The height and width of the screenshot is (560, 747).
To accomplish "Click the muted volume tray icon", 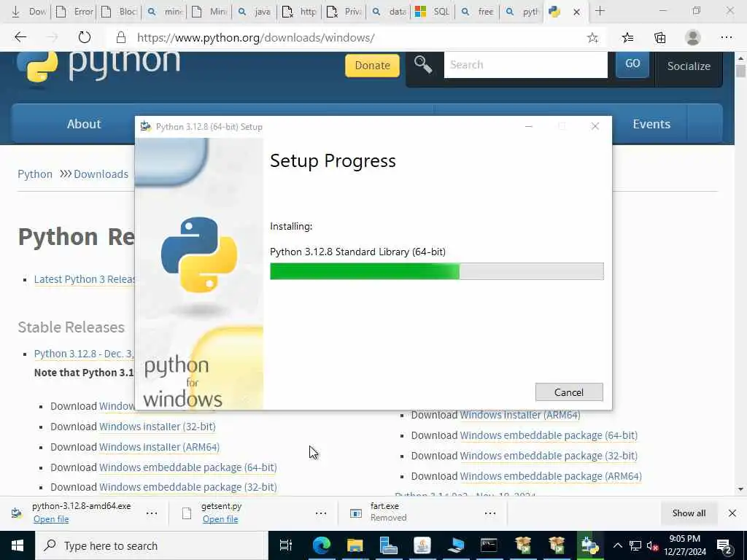I will pyautogui.click(x=652, y=545).
